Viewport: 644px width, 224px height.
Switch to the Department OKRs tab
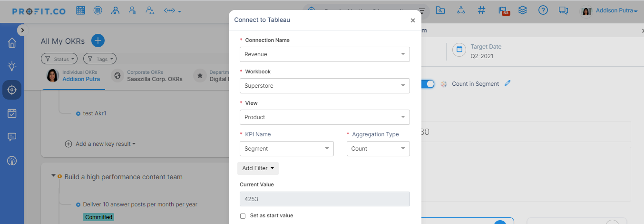(211, 76)
